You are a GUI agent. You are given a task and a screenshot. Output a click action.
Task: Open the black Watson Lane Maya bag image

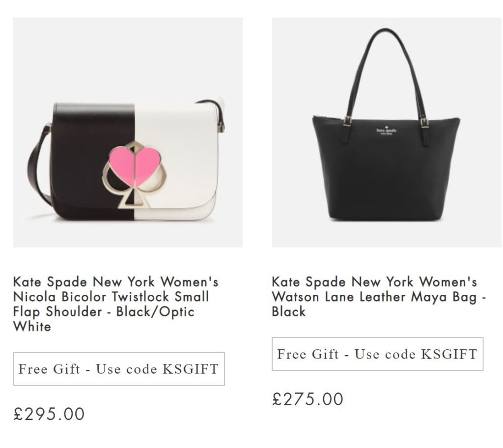tap(387, 132)
